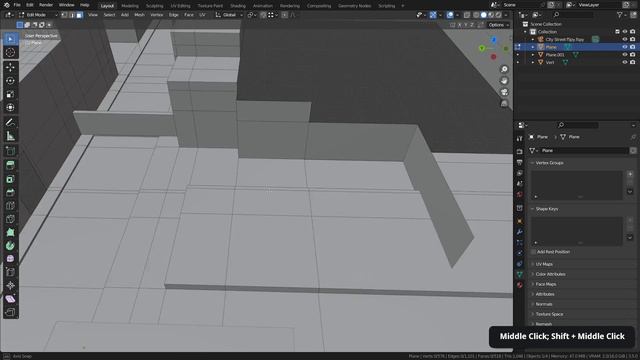Open the Options dropdown in viewport
640x360 pixels.
click(499, 25)
